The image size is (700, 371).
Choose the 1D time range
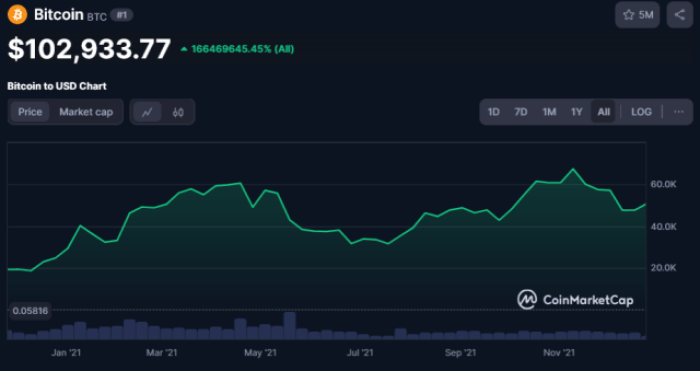(x=493, y=112)
